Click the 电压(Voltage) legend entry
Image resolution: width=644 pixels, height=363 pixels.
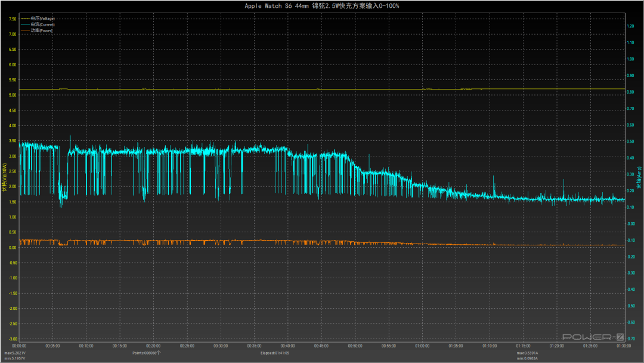click(x=38, y=19)
